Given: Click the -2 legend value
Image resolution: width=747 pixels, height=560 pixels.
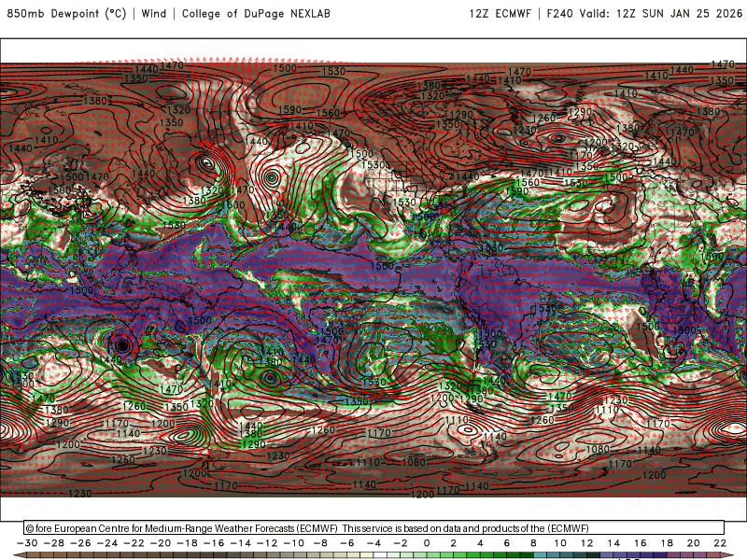Looking at the screenshot, I should pos(401,543).
